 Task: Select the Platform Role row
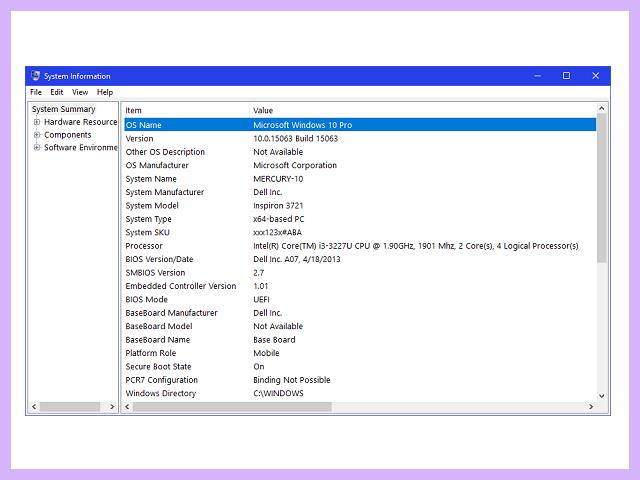click(360, 353)
